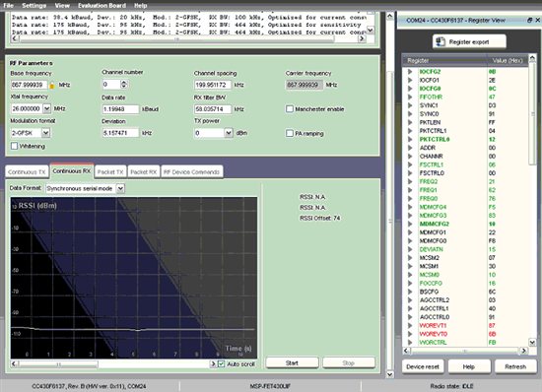Click the Register export button label

469,42
